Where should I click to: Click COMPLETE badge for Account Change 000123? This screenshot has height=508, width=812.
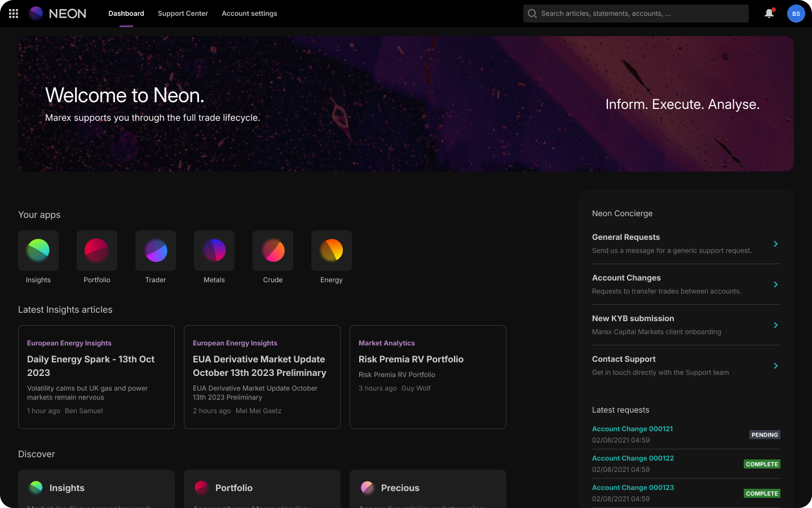[762, 493]
